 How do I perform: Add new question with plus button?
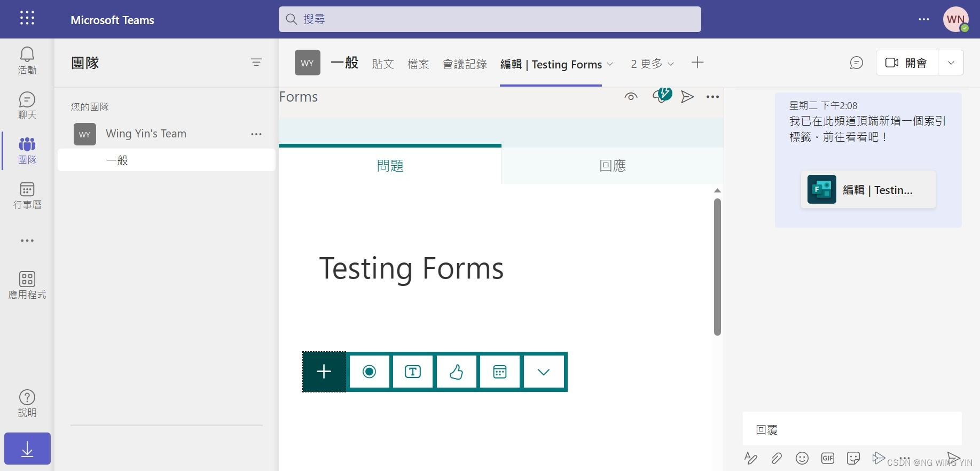[324, 372]
